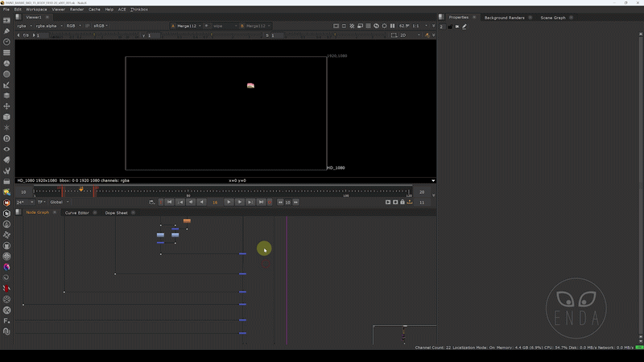
Task: Click the viewer gamma Y slider
Action: (x=212, y=35)
